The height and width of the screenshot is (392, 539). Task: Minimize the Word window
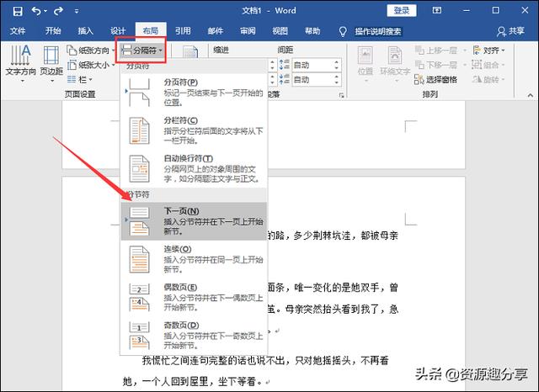click(467, 11)
